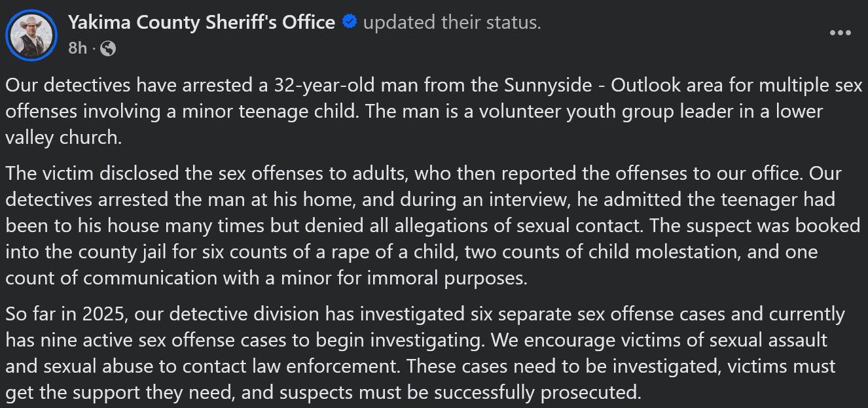868x408 pixels.
Task: Click the line beginning "The victim disclosed"
Action: click(424, 173)
